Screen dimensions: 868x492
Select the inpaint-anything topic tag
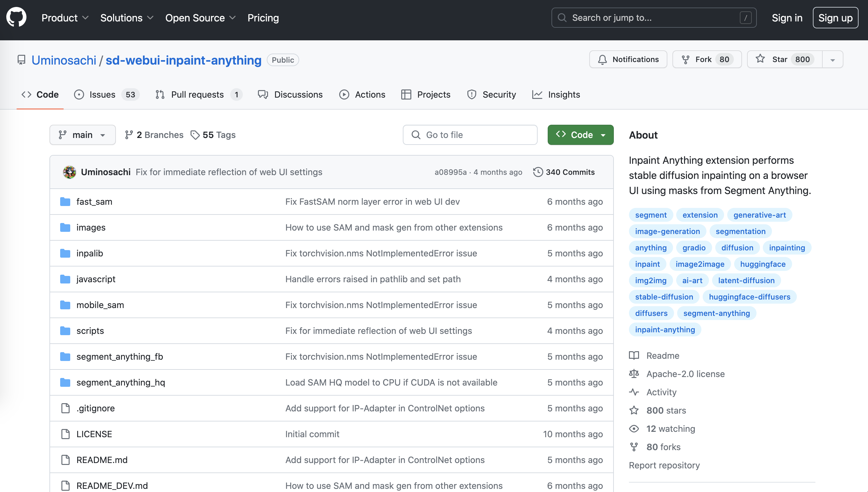pyautogui.click(x=665, y=329)
